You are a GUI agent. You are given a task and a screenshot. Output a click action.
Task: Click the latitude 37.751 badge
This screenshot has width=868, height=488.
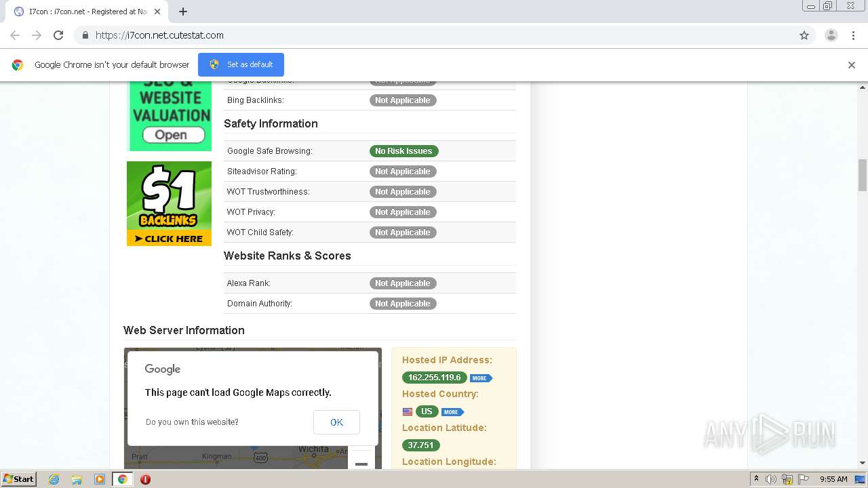(420, 445)
